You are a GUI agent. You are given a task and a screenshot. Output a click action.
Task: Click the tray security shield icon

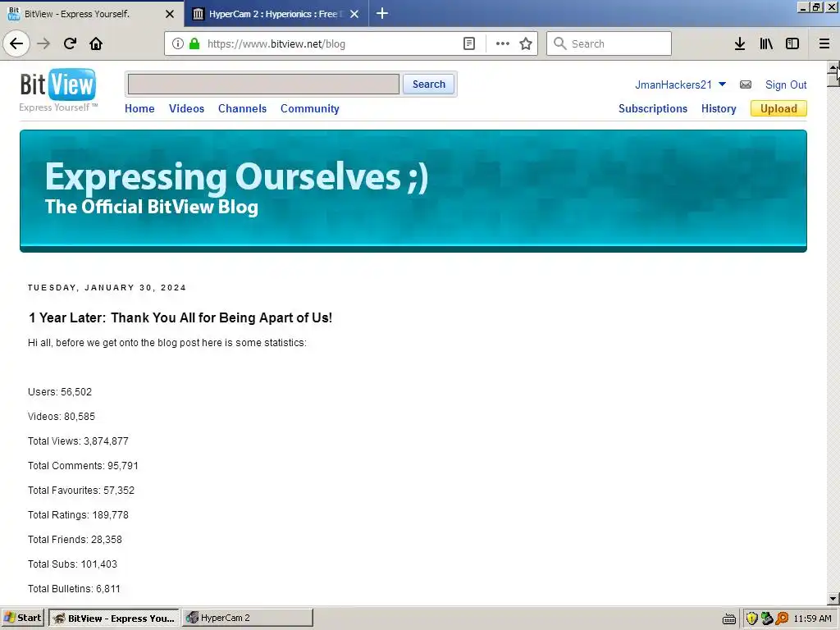(751, 619)
